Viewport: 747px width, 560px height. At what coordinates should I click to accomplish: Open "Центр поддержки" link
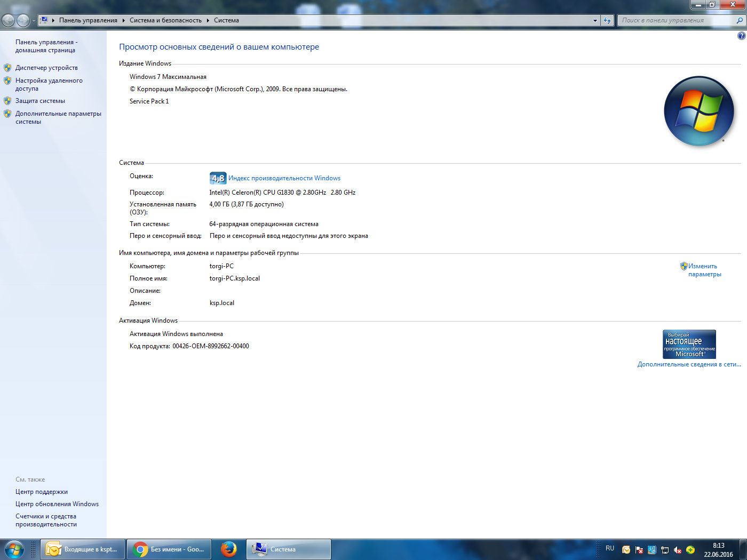tap(42, 492)
